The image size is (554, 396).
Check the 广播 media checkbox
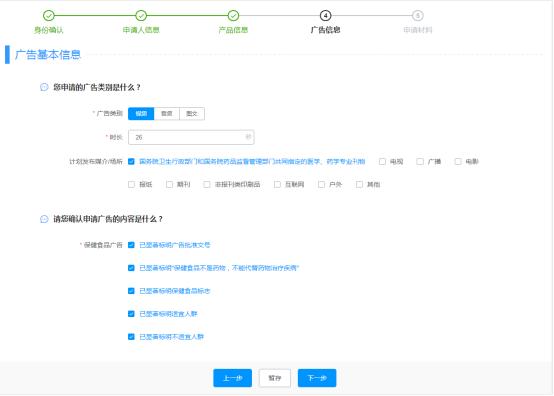click(x=420, y=161)
